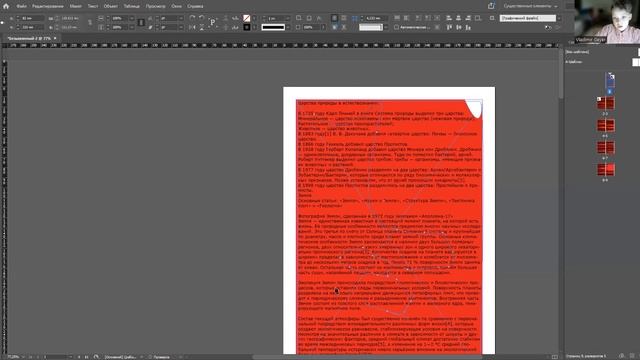Viewport: 640px width, 360px height.
Task: Click the Y position input field
Action: (x=32, y=27)
